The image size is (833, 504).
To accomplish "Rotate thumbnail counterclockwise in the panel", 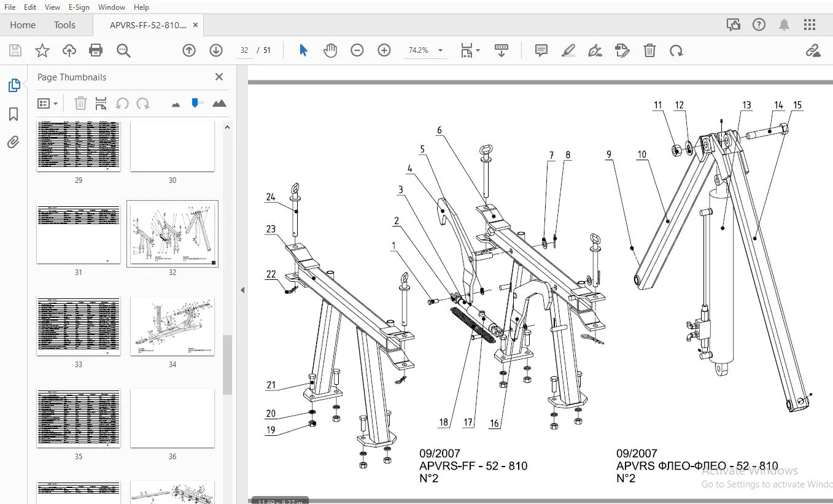I will (x=122, y=103).
